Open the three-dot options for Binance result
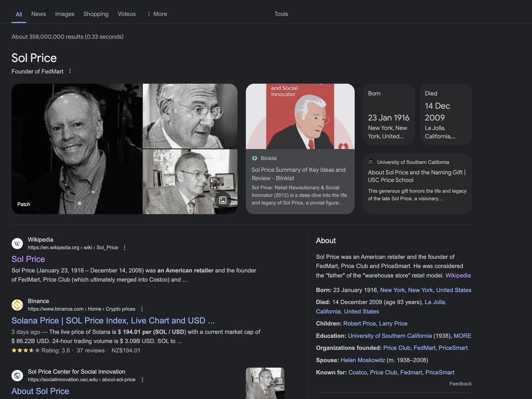Image resolution: width=532 pixels, height=399 pixels. tap(142, 309)
